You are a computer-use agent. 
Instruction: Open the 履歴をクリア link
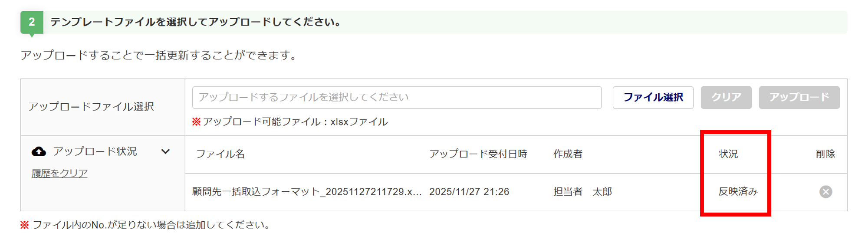(59, 174)
